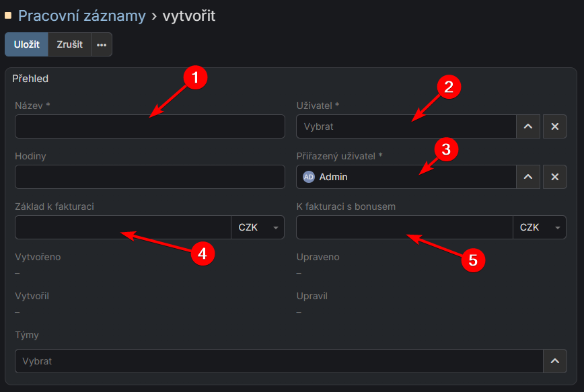Viewport: 584px width, 392px height.
Task: Collapse the Přiřazený uživatel selection arrow
Action: pos(528,176)
